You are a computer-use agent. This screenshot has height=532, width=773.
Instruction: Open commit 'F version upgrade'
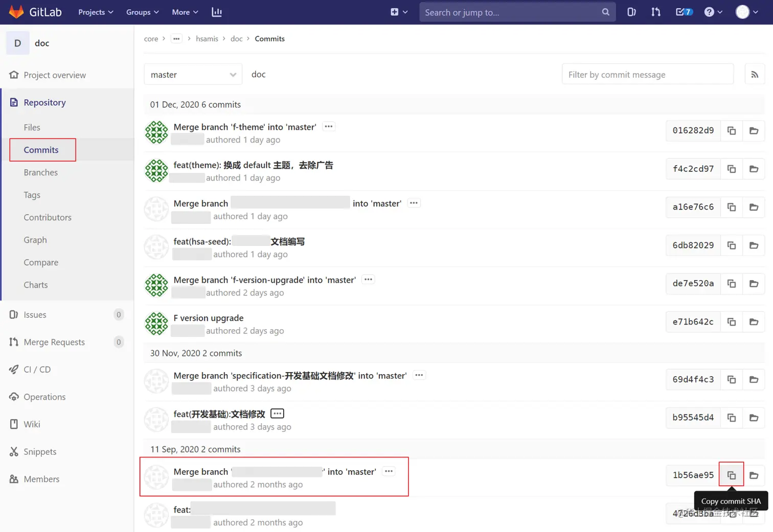[x=209, y=318]
